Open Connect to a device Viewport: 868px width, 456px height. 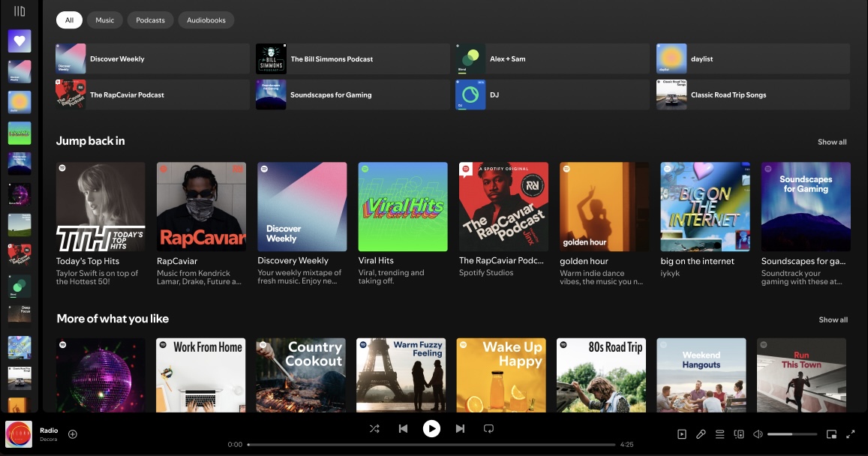[x=738, y=434]
